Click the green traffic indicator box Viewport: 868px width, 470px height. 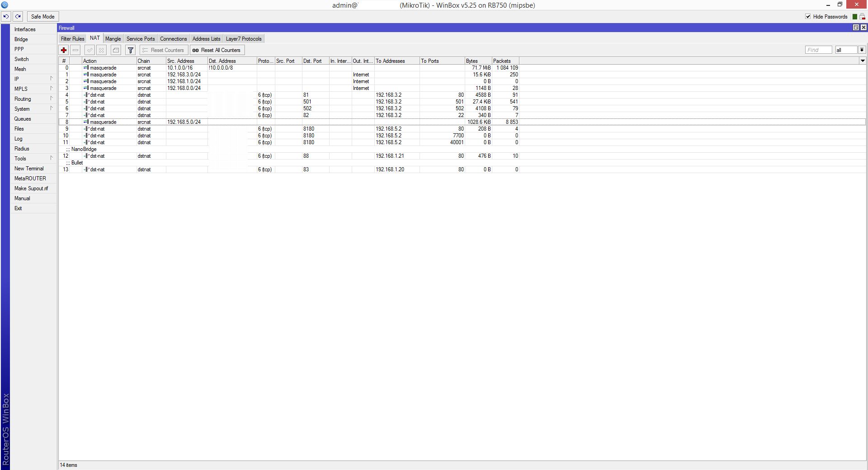(854, 17)
